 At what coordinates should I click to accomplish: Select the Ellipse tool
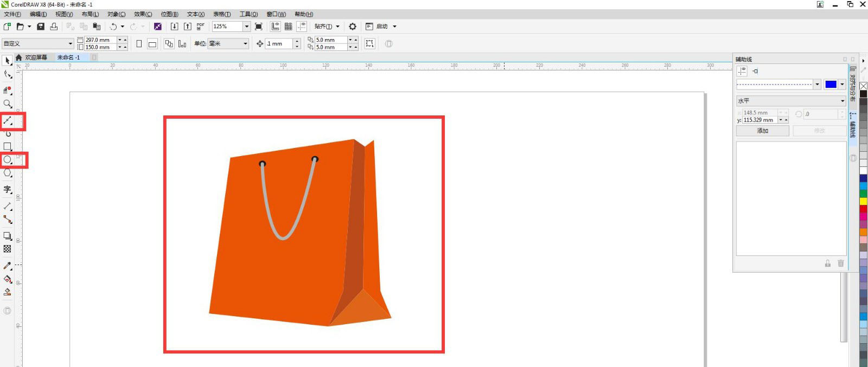pyautogui.click(x=8, y=160)
